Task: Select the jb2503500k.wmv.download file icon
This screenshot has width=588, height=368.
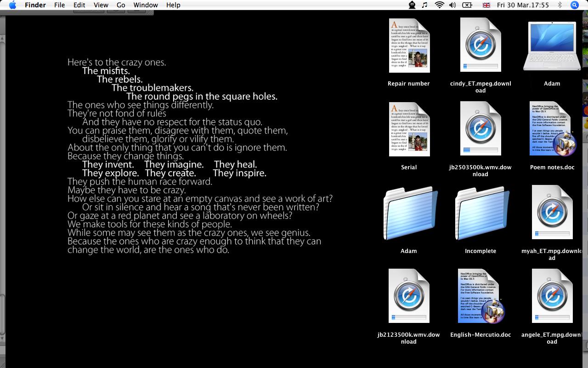Action: click(x=481, y=128)
